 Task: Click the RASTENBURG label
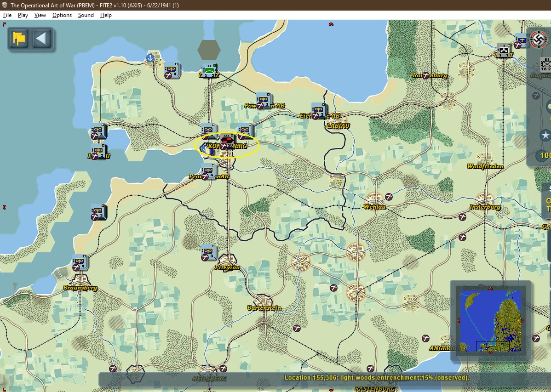coord(374,389)
